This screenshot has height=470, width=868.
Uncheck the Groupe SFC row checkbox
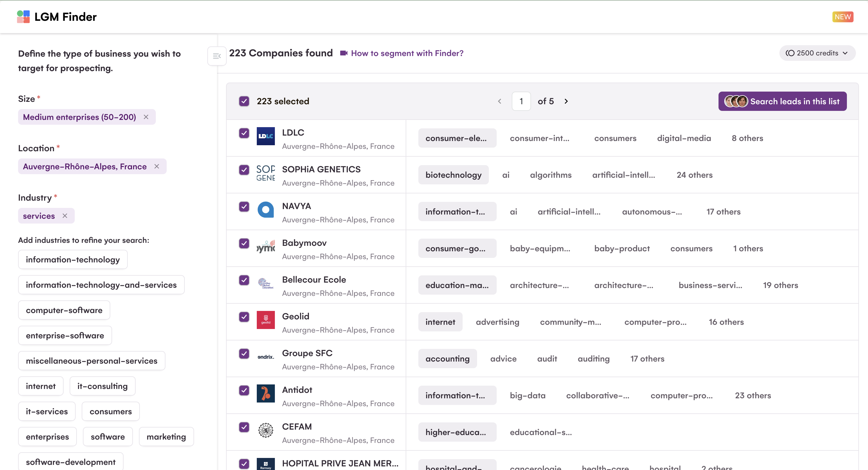(x=244, y=353)
